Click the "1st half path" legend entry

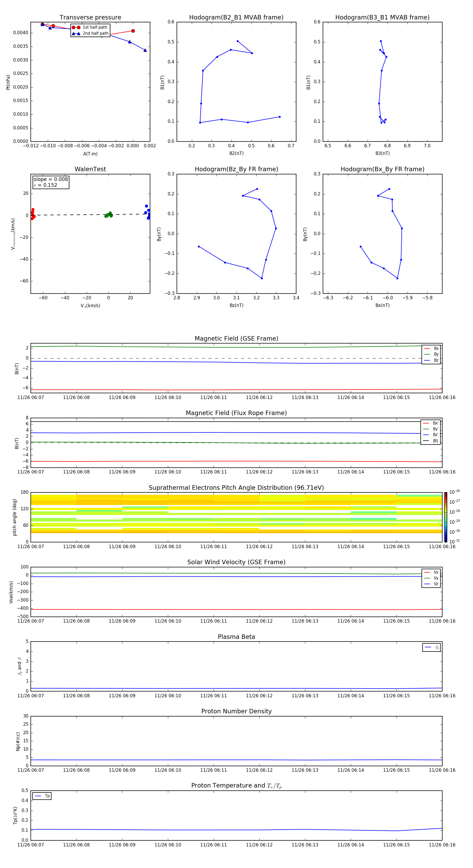point(90,27)
